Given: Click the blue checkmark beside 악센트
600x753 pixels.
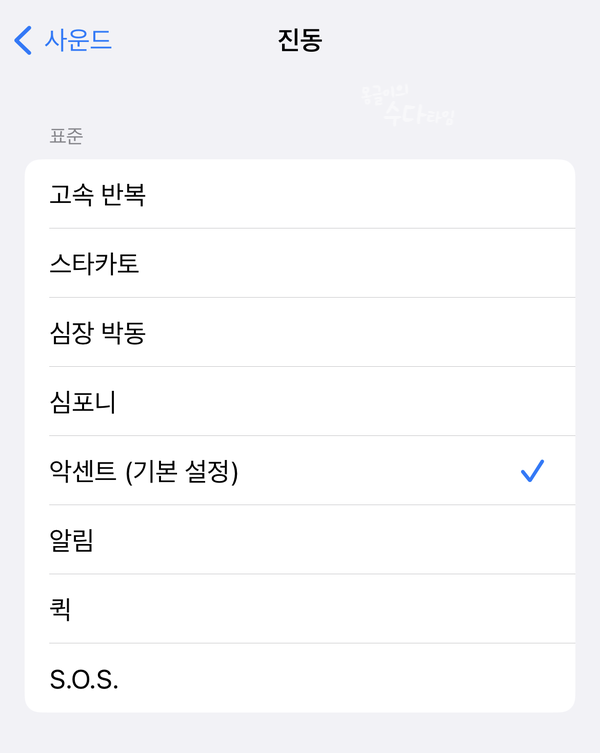Looking at the screenshot, I should [532, 471].
